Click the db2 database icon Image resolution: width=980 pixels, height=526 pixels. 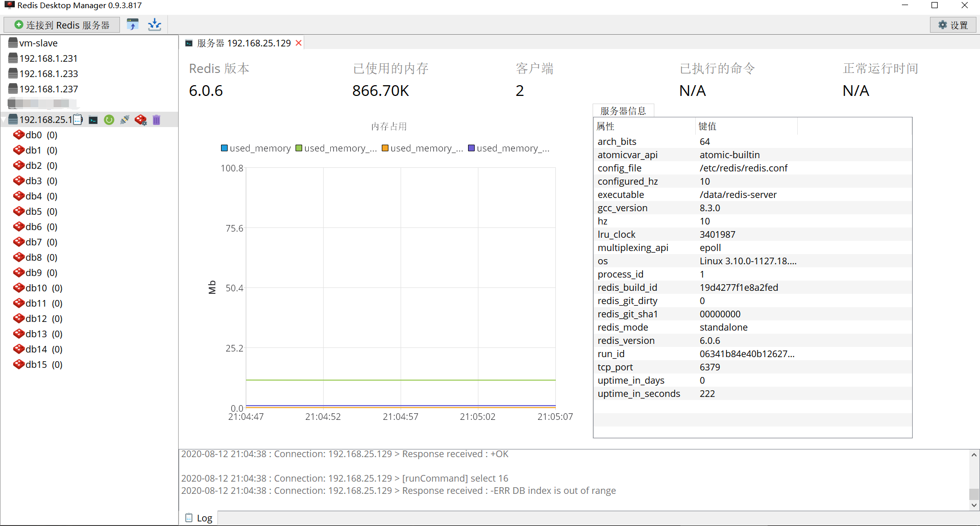pos(19,165)
